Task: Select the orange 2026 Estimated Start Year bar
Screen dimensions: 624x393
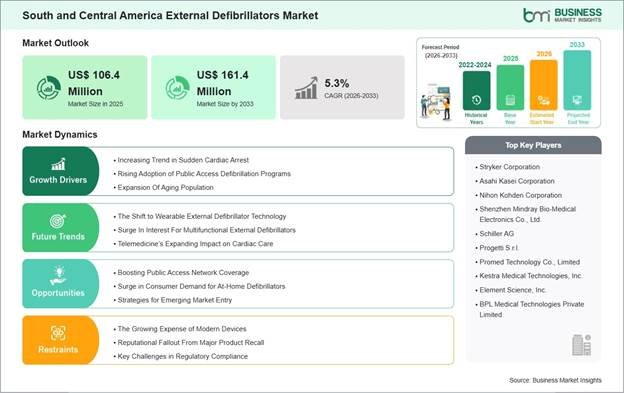Action: click(544, 85)
